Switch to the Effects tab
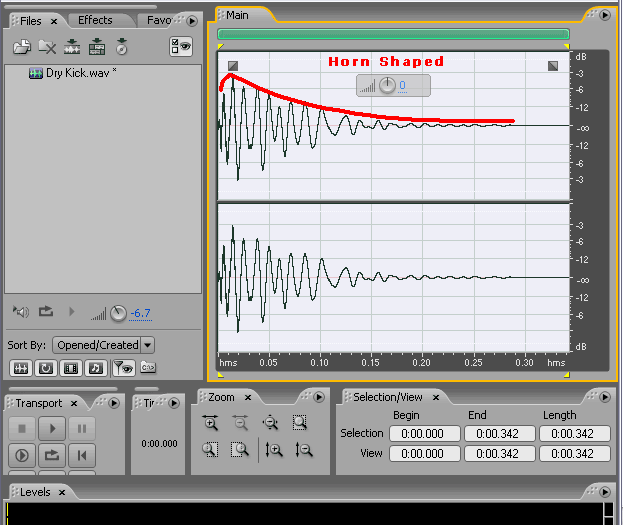The height and width of the screenshot is (525, 623). tap(95, 20)
